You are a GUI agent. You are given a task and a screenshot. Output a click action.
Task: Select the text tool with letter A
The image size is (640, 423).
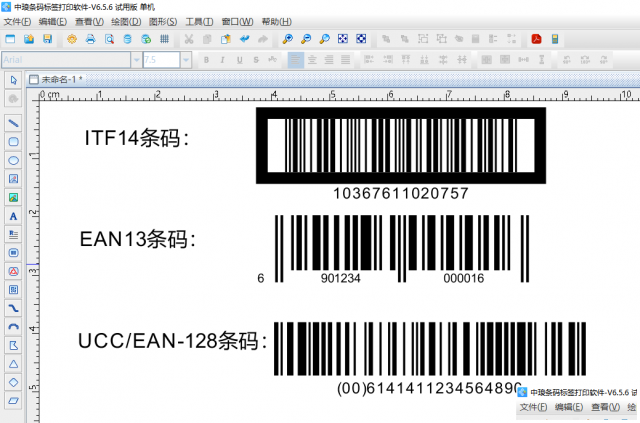click(14, 215)
